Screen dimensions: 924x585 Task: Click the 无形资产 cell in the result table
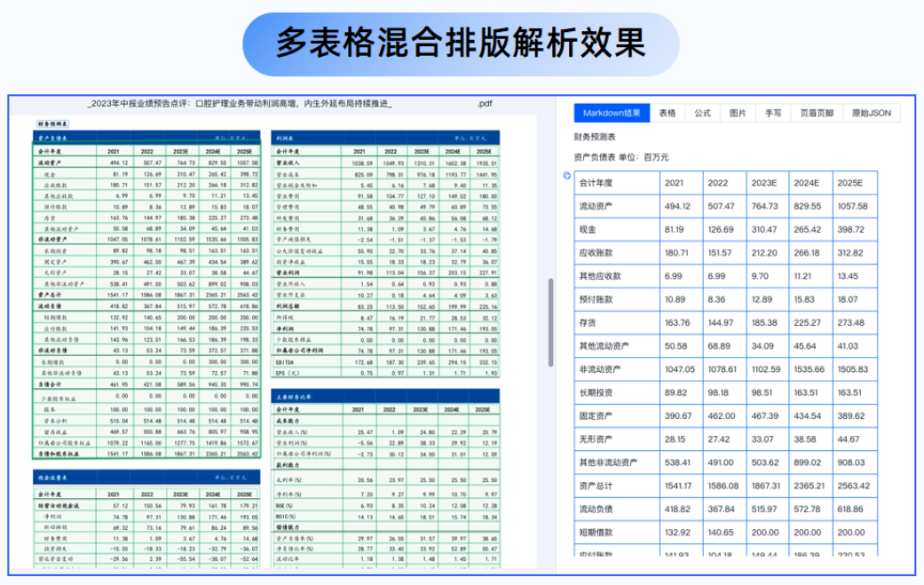coord(617,439)
